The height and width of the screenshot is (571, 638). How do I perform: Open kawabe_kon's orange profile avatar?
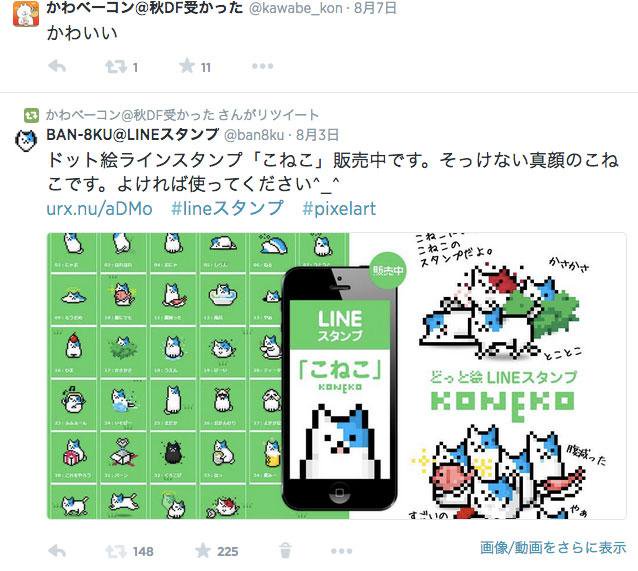[x=26, y=14]
